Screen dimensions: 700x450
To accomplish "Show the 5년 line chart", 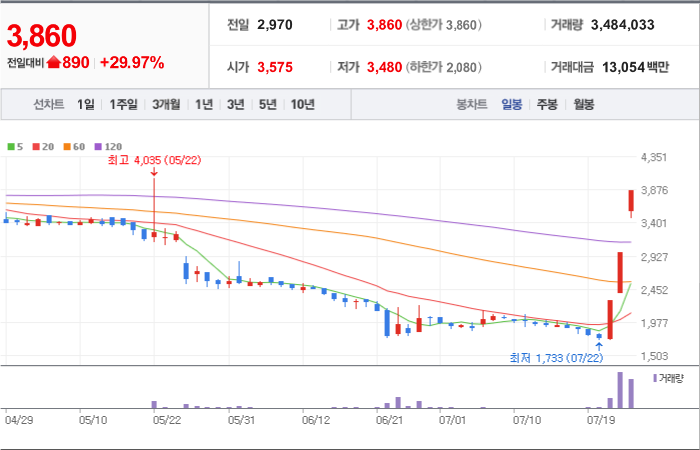I will pyautogui.click(x=268, y=104).
